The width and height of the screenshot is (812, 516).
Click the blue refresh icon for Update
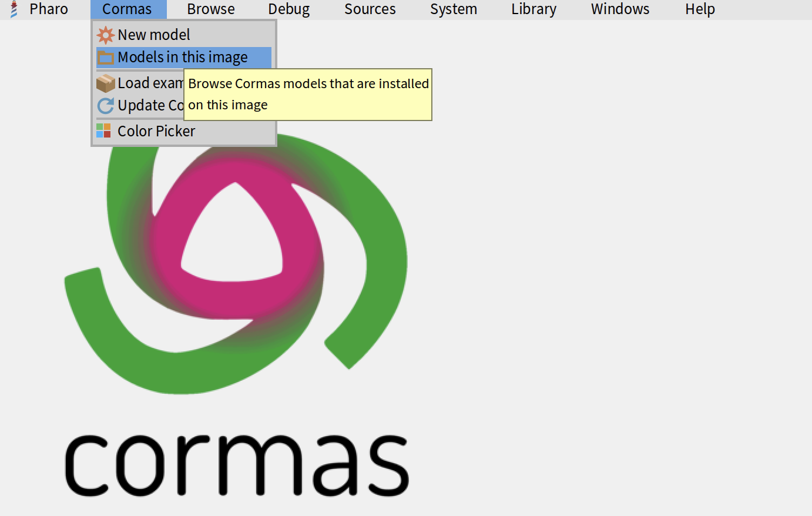click(105, 106)
